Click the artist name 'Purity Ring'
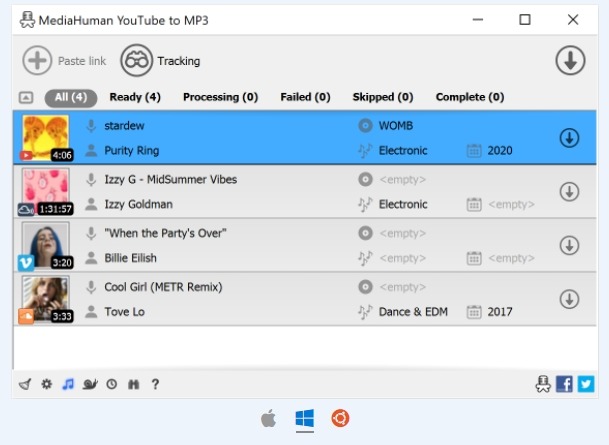The width and height of the screenshot is (609, 445). (x=132, y=151)
